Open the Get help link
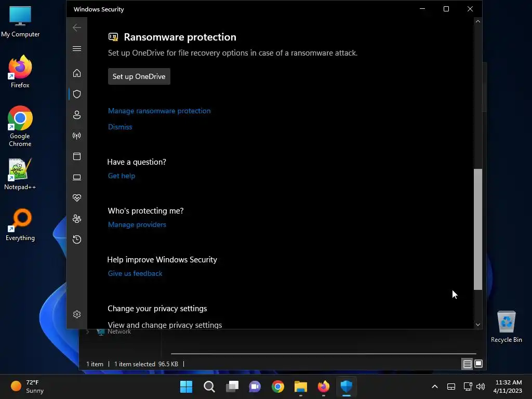 tap(122, 176)
